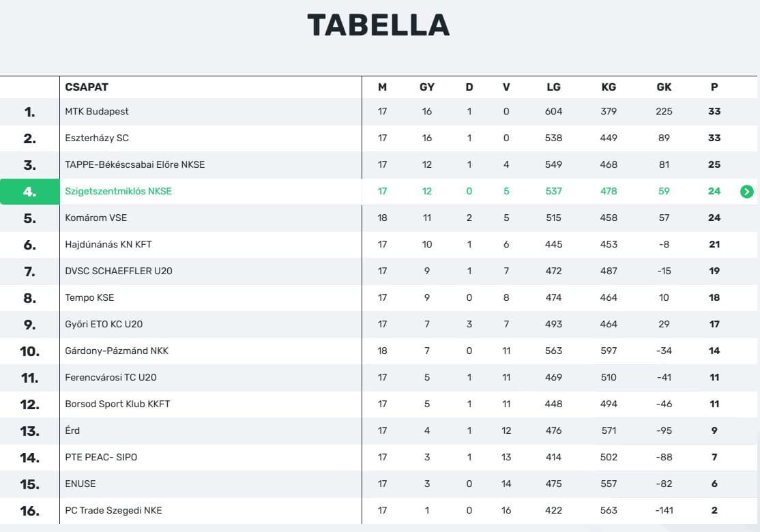Click the CSAPAT column header
The image size is (760, 532).
tap(87, 87)
